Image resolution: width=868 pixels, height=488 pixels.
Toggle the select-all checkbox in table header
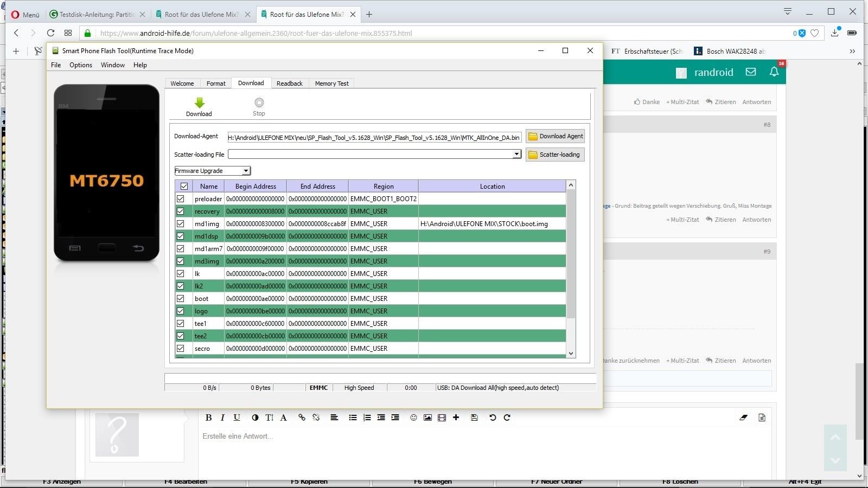[184, 186]
